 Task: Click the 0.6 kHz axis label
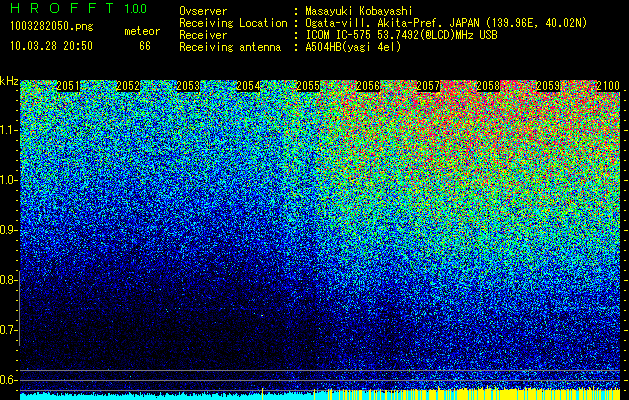point(9,380)
